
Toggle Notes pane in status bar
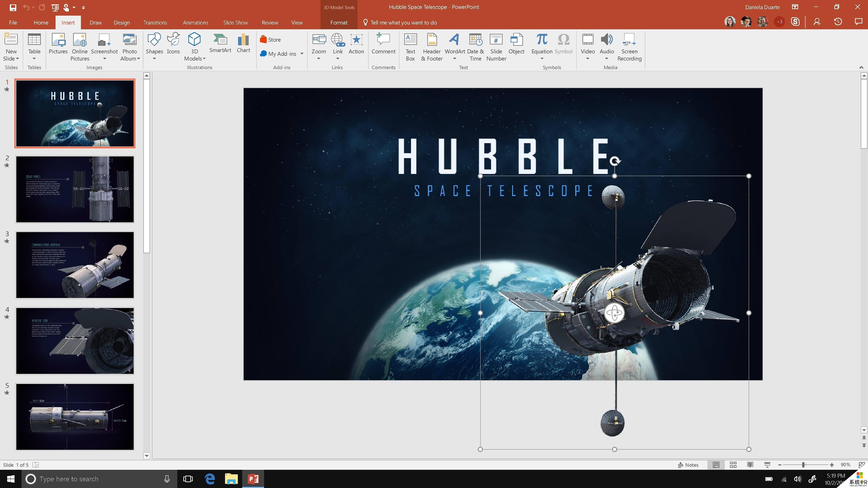(688, 465)
